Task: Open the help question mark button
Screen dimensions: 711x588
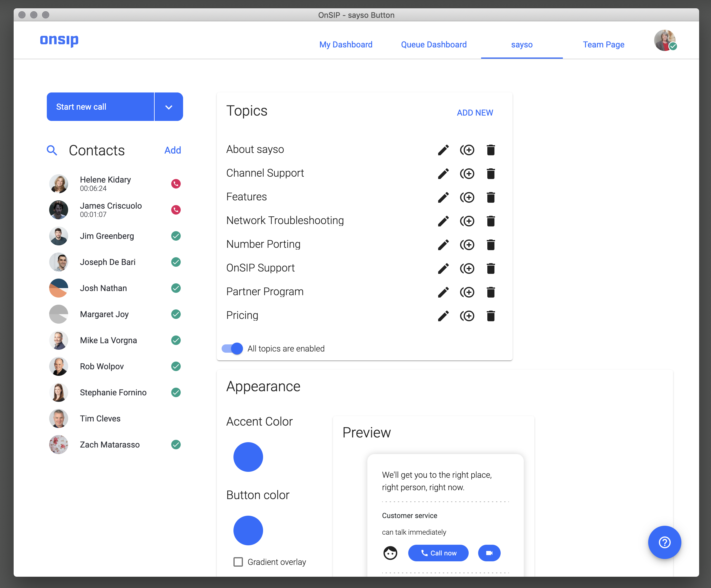Action: click(664, 542)
